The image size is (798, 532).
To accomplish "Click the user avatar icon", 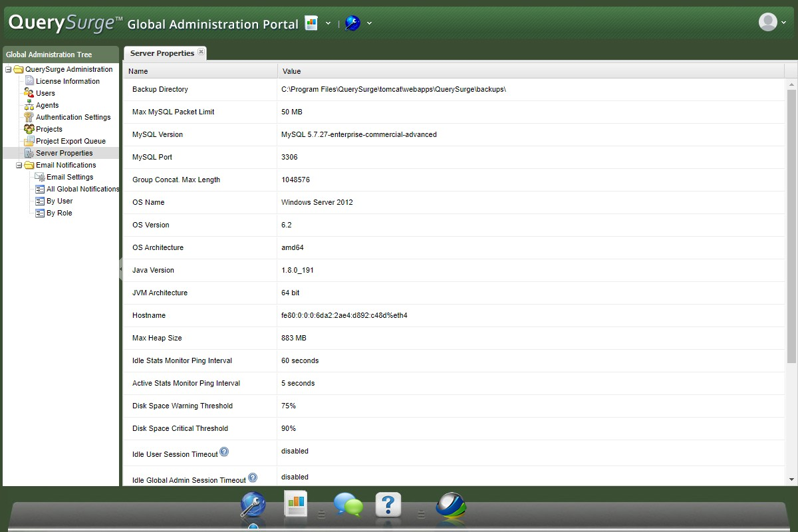I will [768, 22].
